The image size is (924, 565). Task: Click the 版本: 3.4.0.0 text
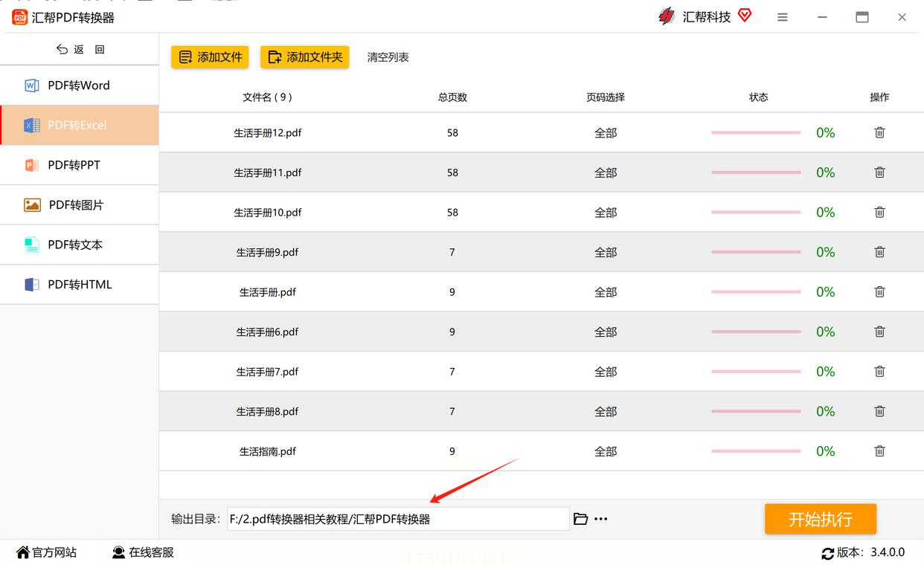[x=870, y=552]
